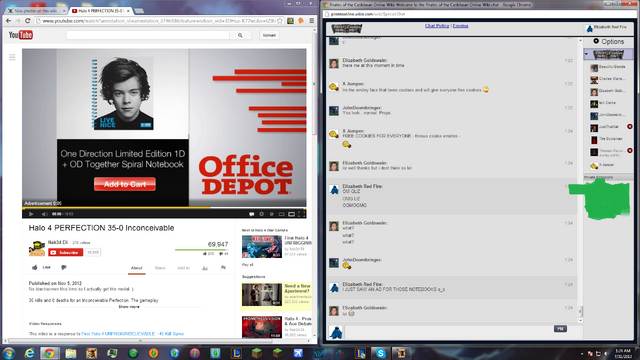Collapse the chat room user list arrow
640x360 pixels.
click(x=587, y=54)
